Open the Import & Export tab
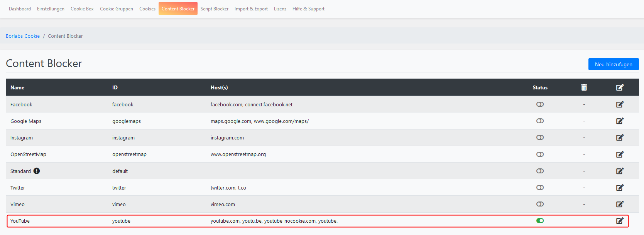The height and width of the screenshot is (235, 644). click(251, 8)
